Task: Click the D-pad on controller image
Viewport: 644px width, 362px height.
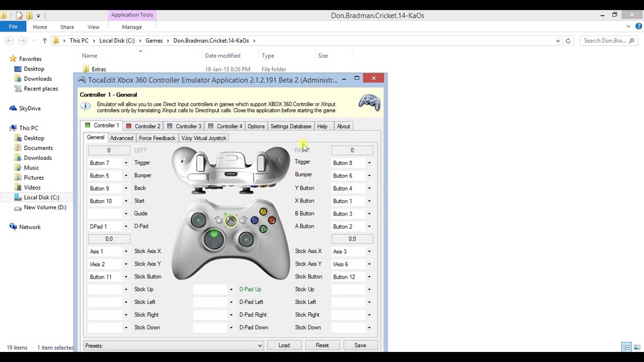Action: coord(214,238)
